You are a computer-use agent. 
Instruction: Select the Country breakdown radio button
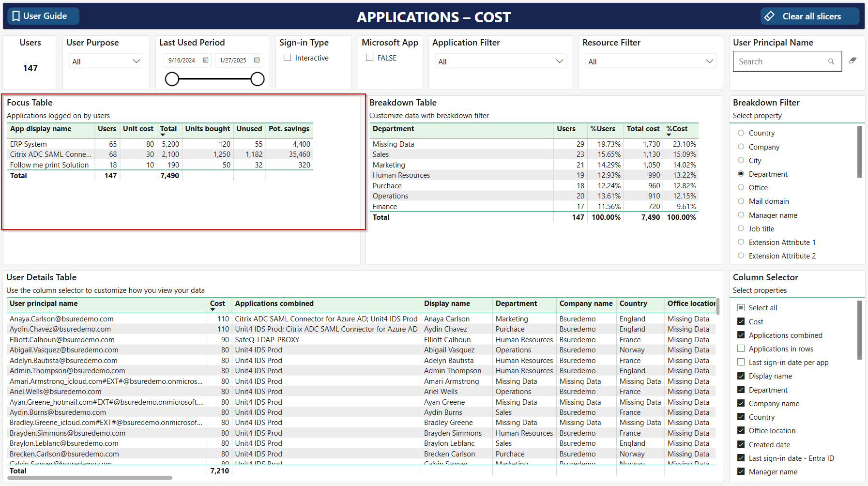coord(741,133)
